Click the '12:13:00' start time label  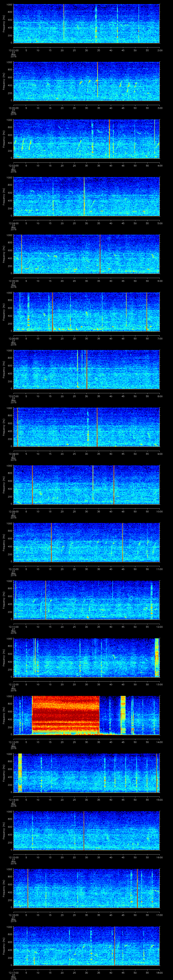pyautogui.click(x=13, y=742)
